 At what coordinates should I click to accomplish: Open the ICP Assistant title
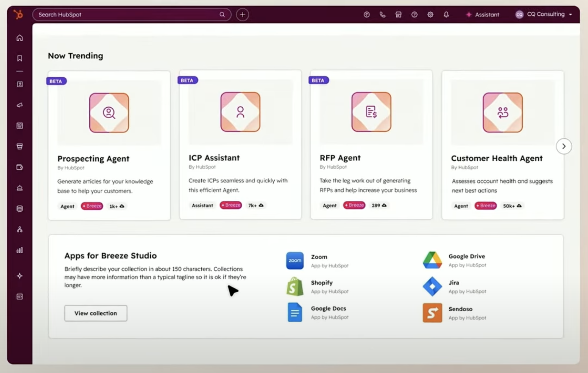tap(214, 158)
